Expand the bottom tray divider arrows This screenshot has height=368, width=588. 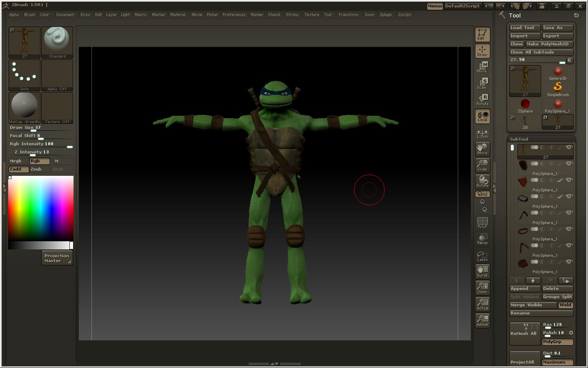(x=275, y=364)
